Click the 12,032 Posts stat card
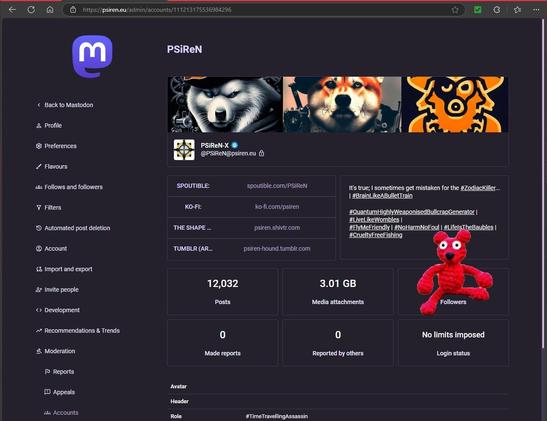Viewport: 547px width, 421px height. tap(223, 292)
